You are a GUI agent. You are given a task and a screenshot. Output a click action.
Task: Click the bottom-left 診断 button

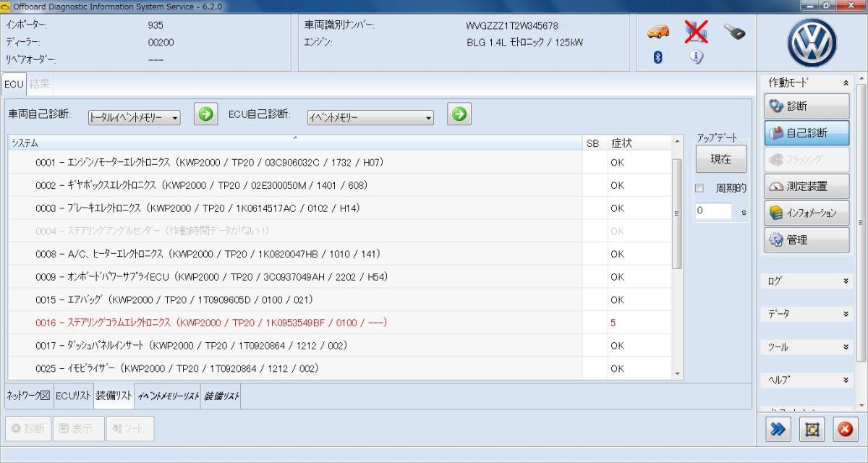(28, 428)
